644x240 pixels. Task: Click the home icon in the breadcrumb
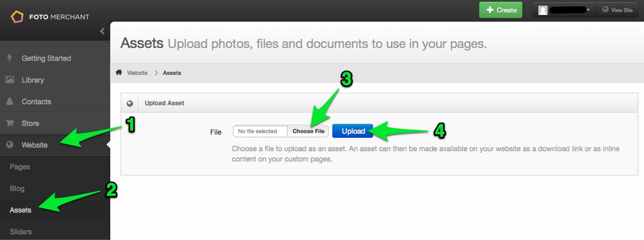click(119, 72)
